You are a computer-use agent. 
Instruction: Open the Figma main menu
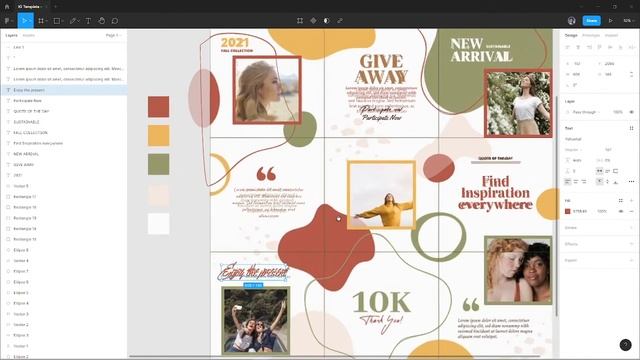(x=7, y=20)
